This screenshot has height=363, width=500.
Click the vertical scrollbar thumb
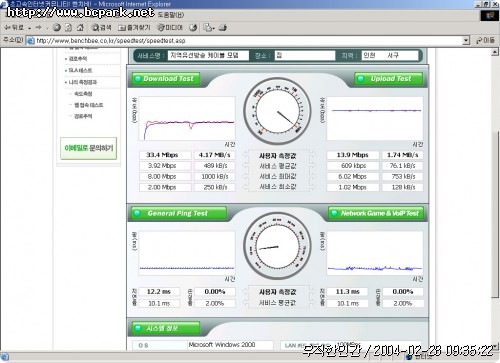click(495, 213)
